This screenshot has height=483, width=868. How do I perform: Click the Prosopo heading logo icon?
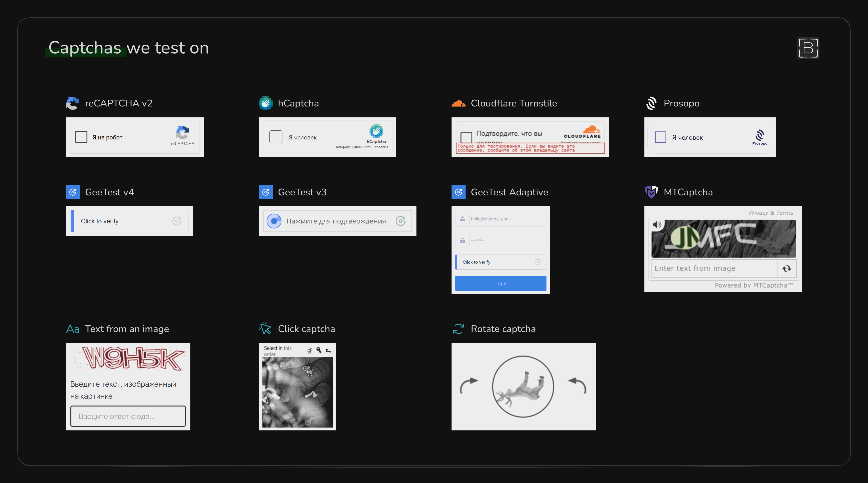click(651, 103)
